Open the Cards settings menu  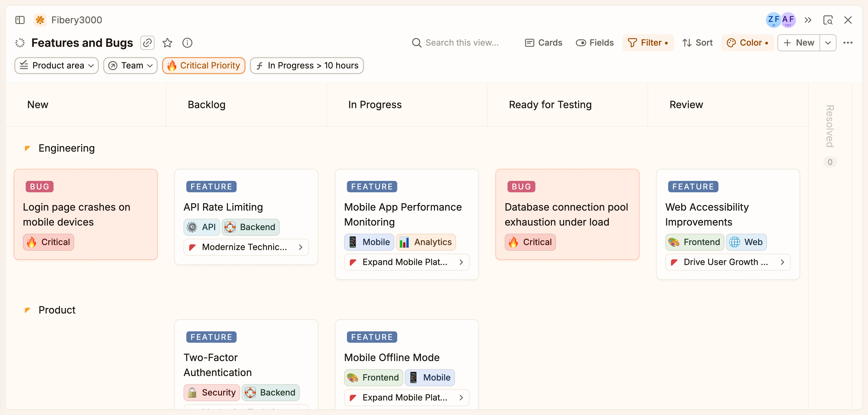pos(543,43)
